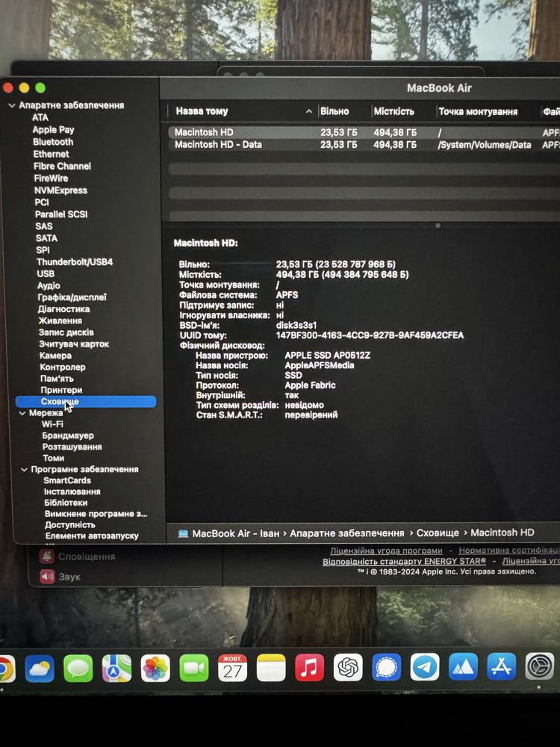Collapse the Програмне забезпечення section
Viewport: 560px width, 747px height.
24,470
